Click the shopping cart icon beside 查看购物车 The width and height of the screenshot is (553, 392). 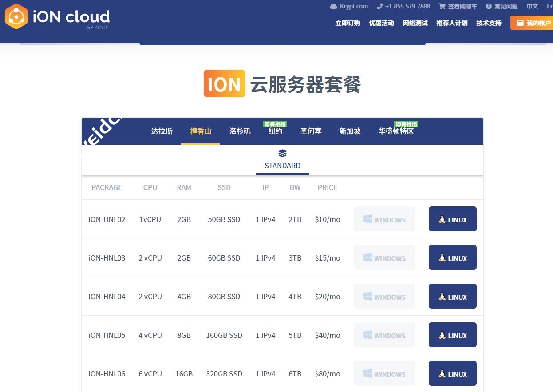coord(442,6)
